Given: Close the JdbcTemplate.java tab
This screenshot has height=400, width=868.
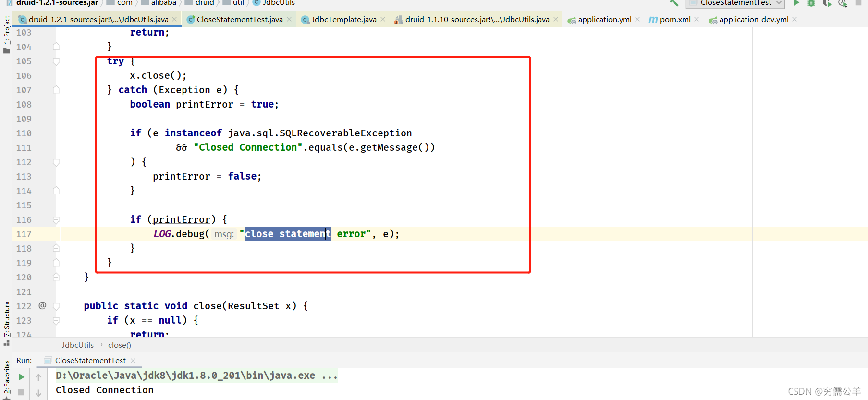Looking at the screenshot, I should pyautogui.click(x=383, y=19).
